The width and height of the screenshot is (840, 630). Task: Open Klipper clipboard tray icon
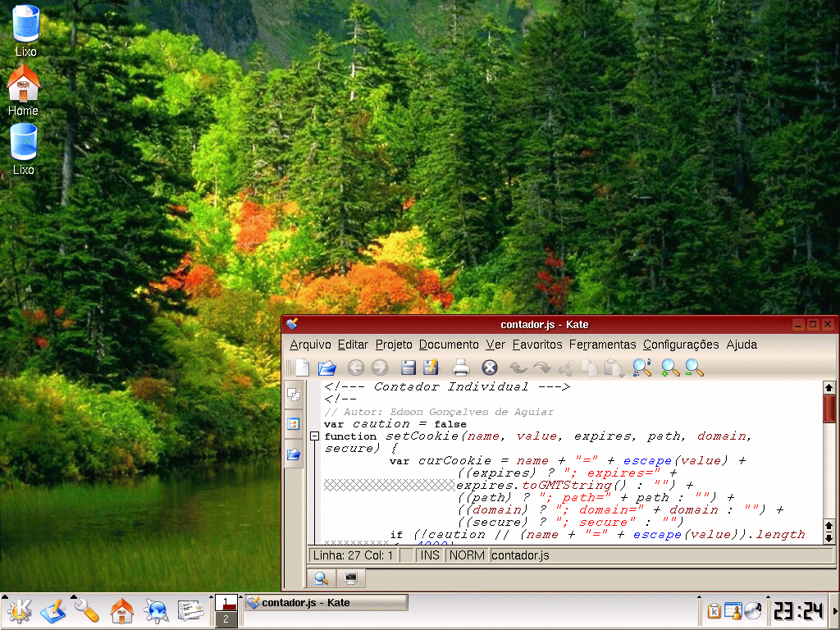coord(714,610)
